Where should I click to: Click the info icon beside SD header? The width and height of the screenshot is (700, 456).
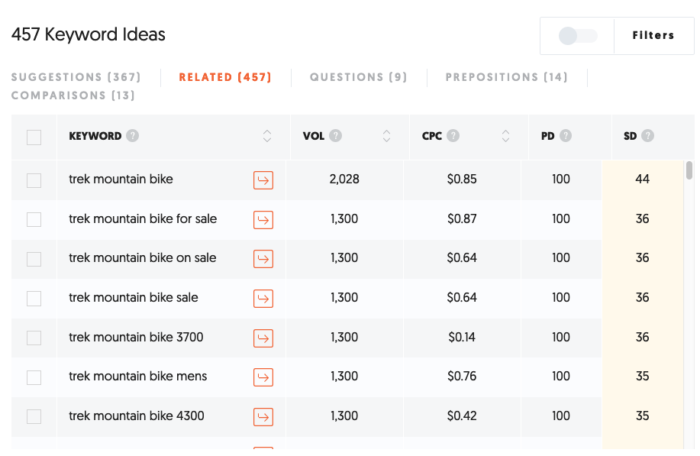[648, 137]
